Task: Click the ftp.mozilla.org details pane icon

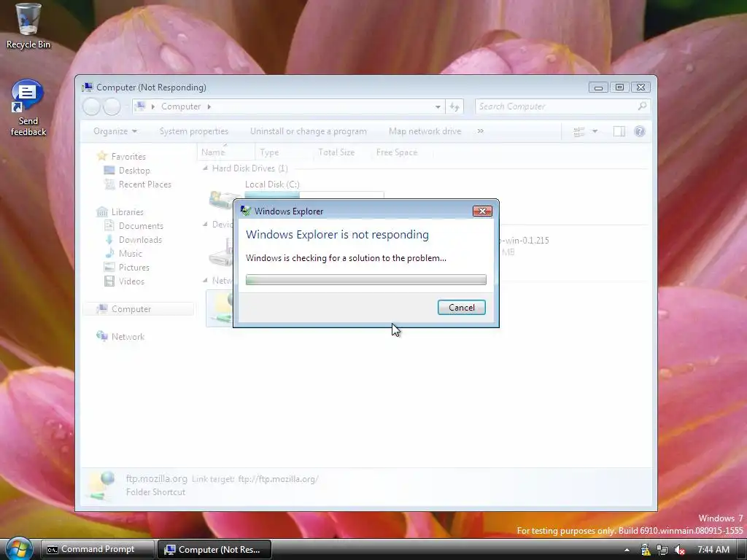Action: (x=101, y=486)
